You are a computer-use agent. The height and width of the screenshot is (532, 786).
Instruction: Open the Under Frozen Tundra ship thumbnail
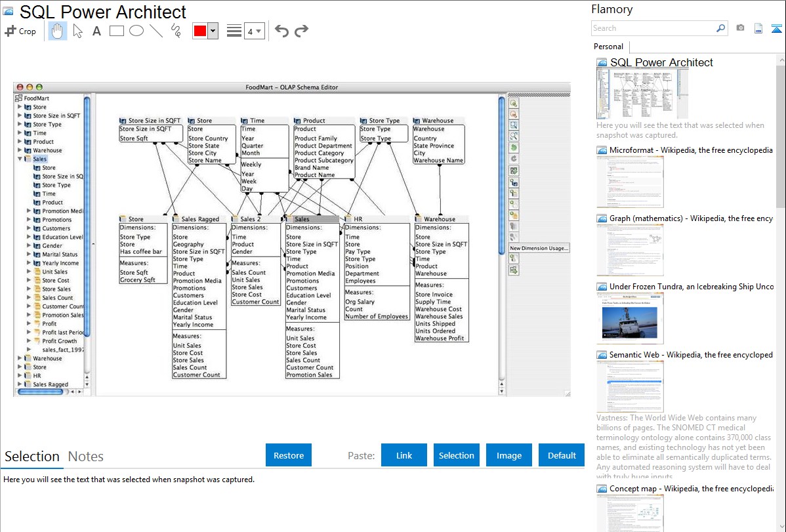[630, 318]
